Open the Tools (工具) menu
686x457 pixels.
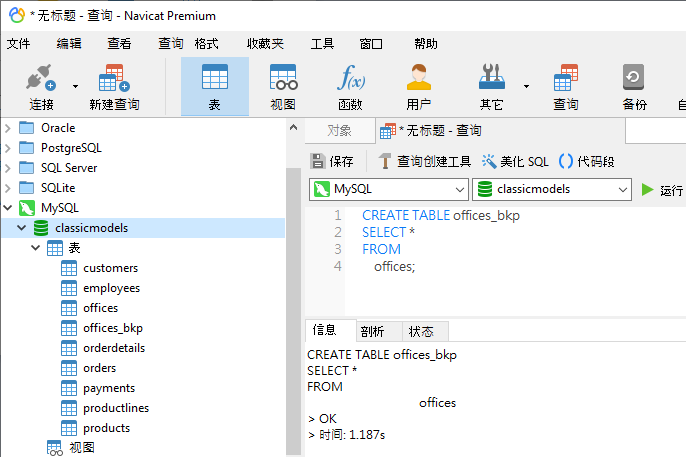point(322,44)
